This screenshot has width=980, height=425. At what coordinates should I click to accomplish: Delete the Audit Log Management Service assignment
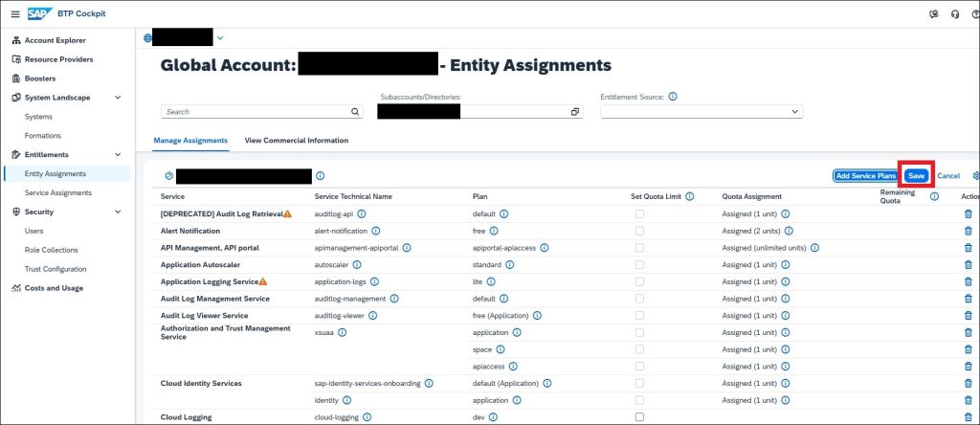point(969,298)
